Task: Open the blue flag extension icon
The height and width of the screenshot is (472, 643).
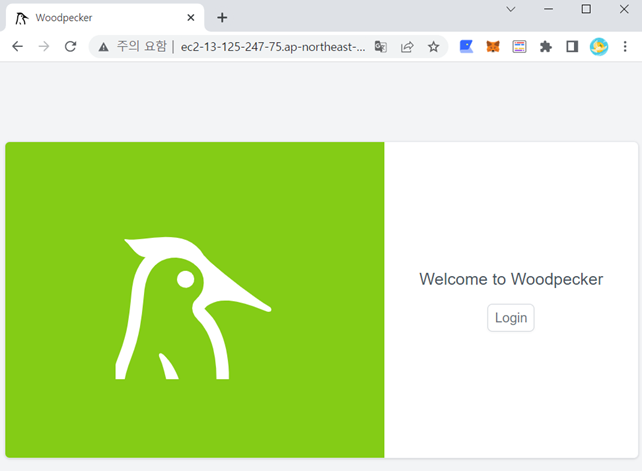Action: 466,47
